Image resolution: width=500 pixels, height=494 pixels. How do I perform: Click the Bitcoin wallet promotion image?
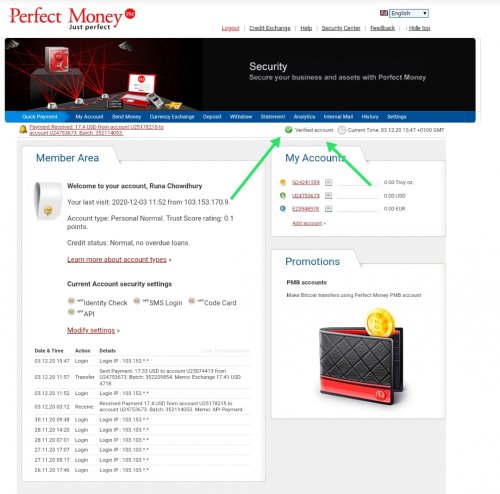point(362,356)
